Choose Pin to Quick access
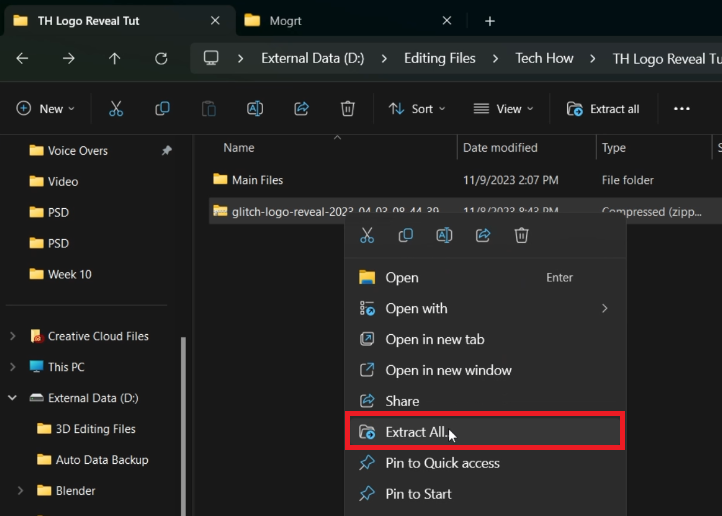Viewport: 722px width, 516px height. 442,463
